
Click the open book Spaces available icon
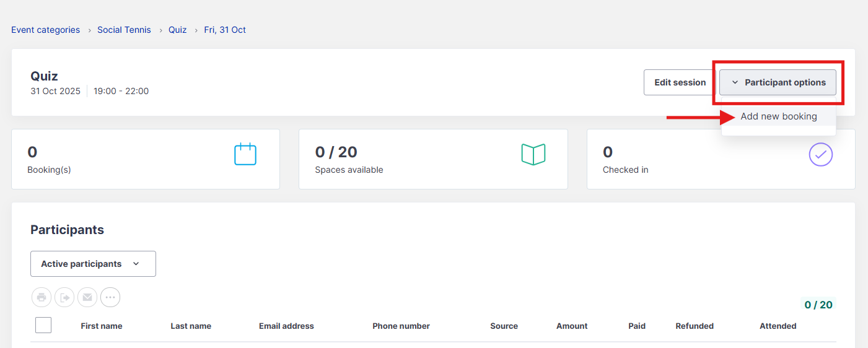pyautogui.click(x=533, y=154)
